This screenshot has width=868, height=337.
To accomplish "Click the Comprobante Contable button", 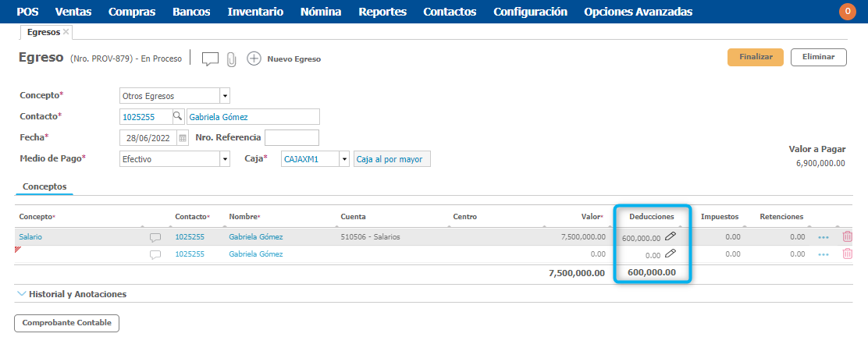I will [x=67, y=323].
